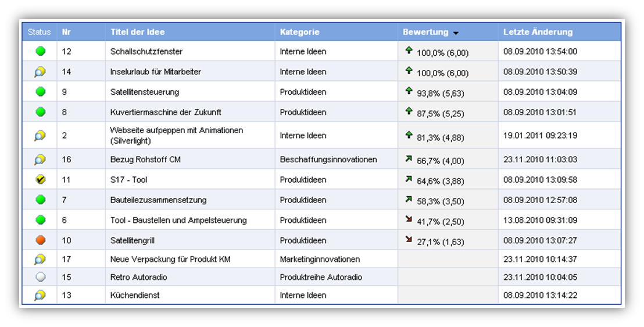644x327 pixels.
Task: Click the grey status icon for Retro Autoradio
Action: click(x=40, y=277)
